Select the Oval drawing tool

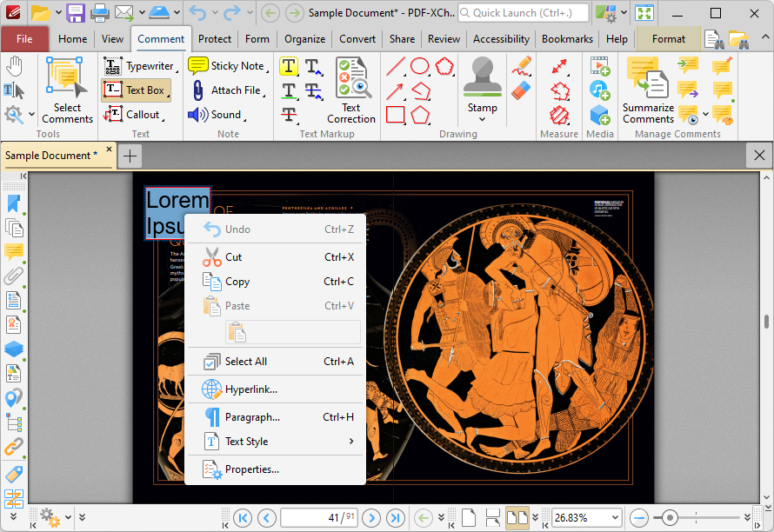[419, 66]
